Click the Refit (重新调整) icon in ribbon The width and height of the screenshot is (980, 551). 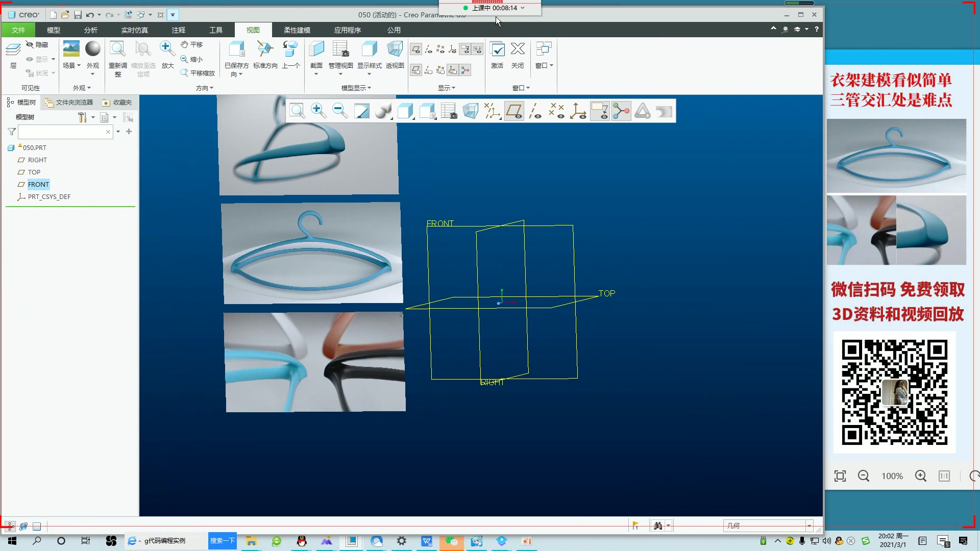(117, 49)
